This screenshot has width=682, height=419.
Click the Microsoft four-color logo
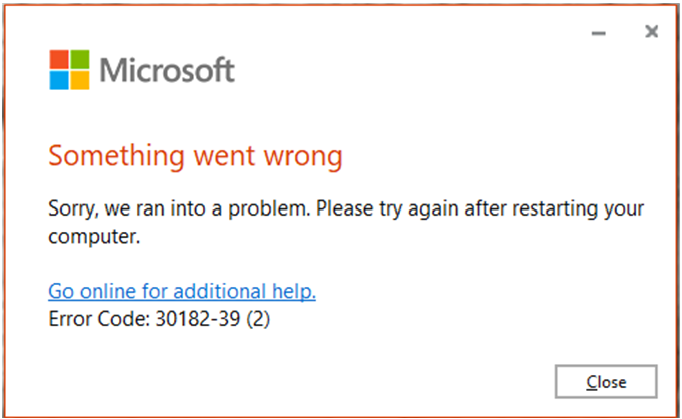(x=70, y=69)
